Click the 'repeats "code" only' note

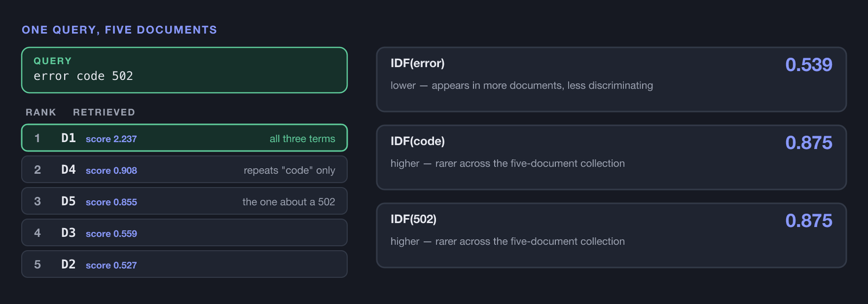pyautogui.click(x=289, y=170)
